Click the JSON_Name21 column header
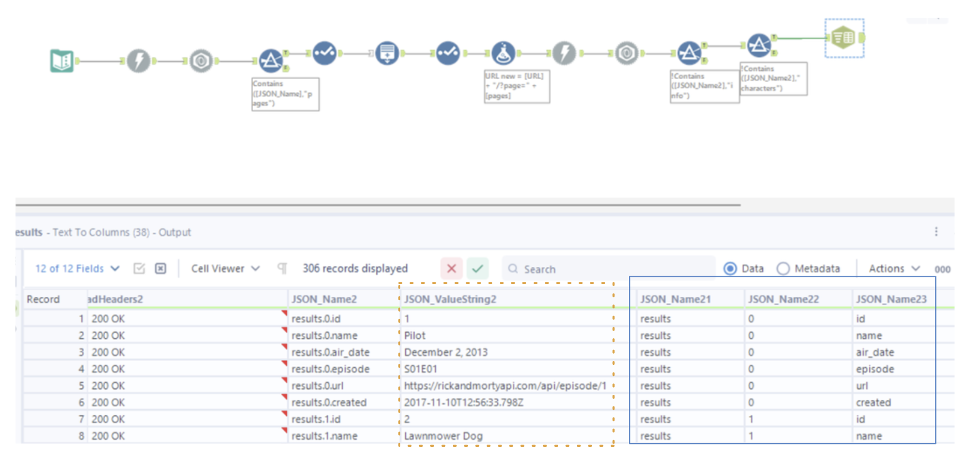Screen dimensions: 980x464 690,299
